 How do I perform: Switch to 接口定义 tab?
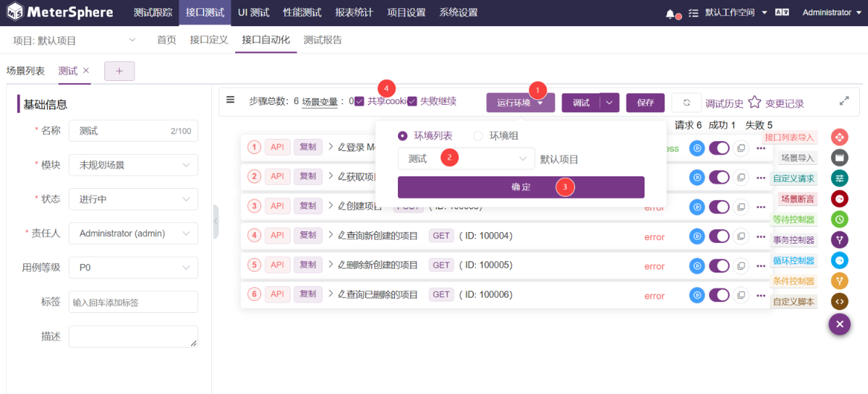click(209, 40)
